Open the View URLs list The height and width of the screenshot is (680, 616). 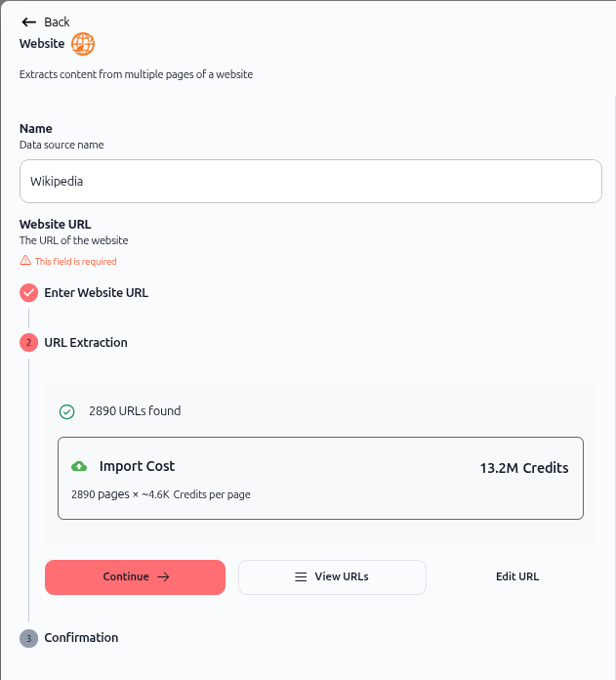tap(332, 577)
